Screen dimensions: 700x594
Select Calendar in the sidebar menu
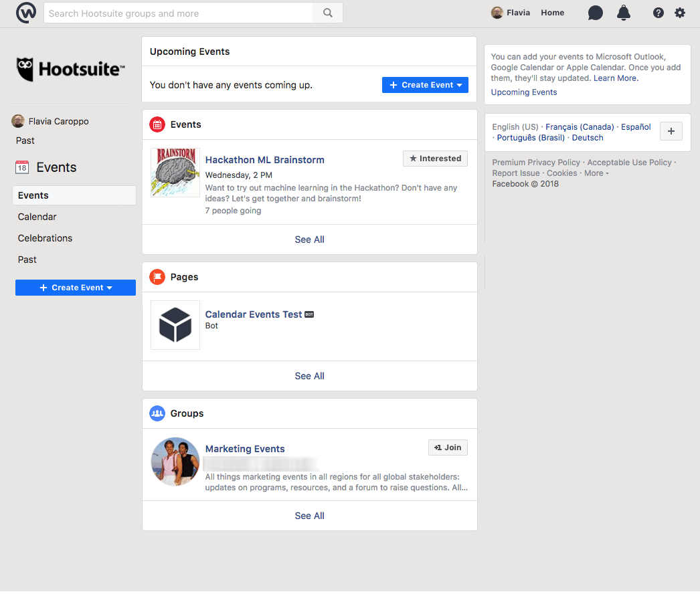(37, 217)
